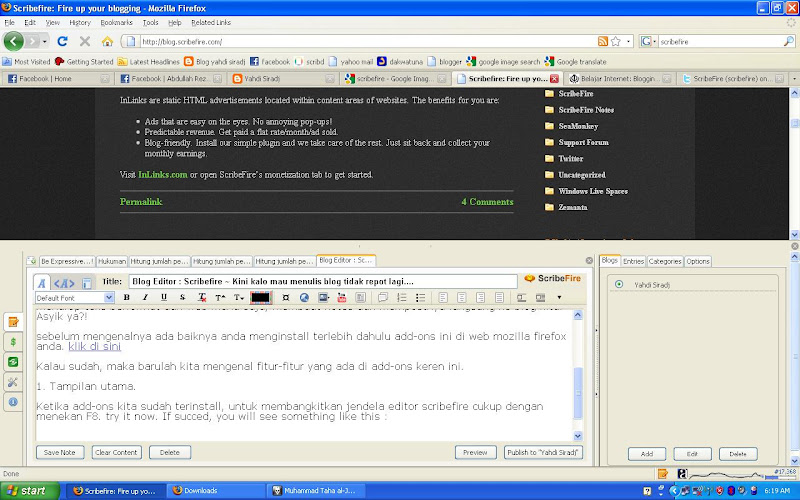The image size is (800, 500).
Task: Click Publish to "Yahdi Siradj" button
Action: 543,453
